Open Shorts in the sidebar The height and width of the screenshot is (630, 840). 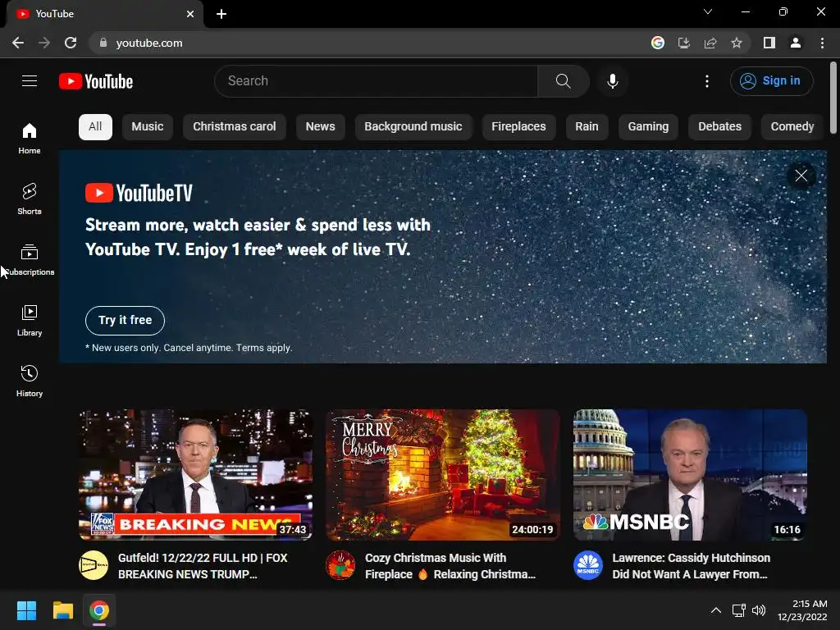(30, 199)
